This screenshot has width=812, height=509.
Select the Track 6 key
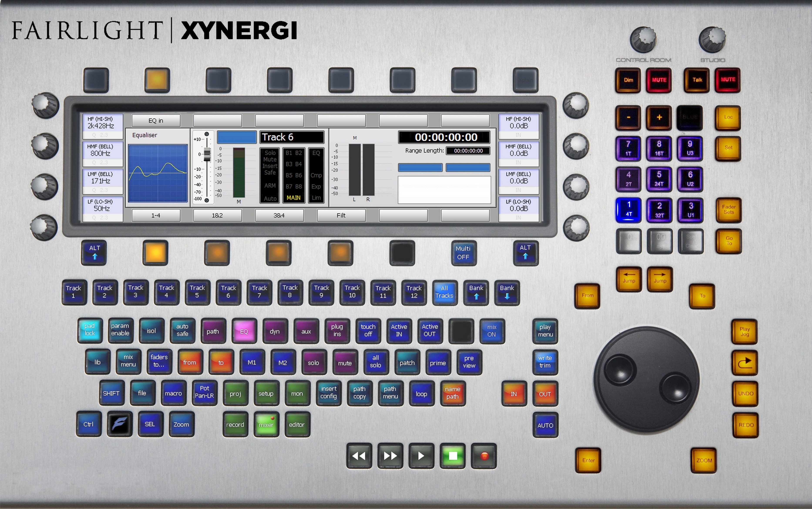point(228,292)
